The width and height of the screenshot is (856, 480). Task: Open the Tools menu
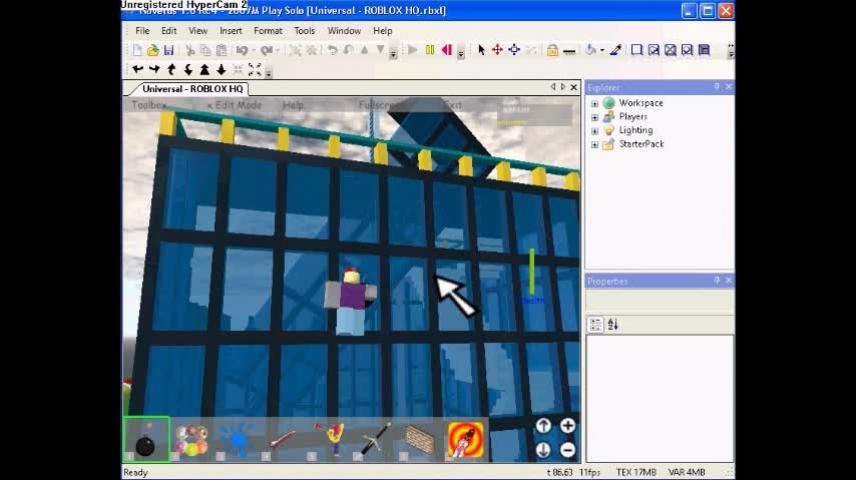(x=304, y=31)
